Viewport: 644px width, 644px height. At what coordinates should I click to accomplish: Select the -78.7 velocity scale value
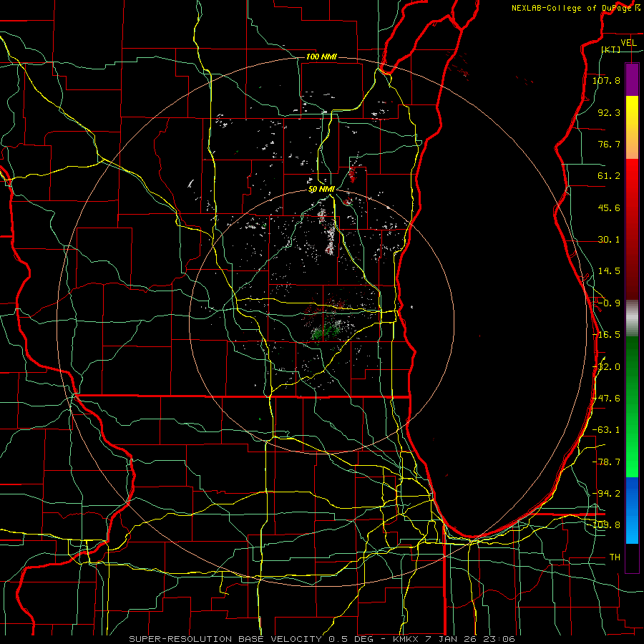click(606, 462)
